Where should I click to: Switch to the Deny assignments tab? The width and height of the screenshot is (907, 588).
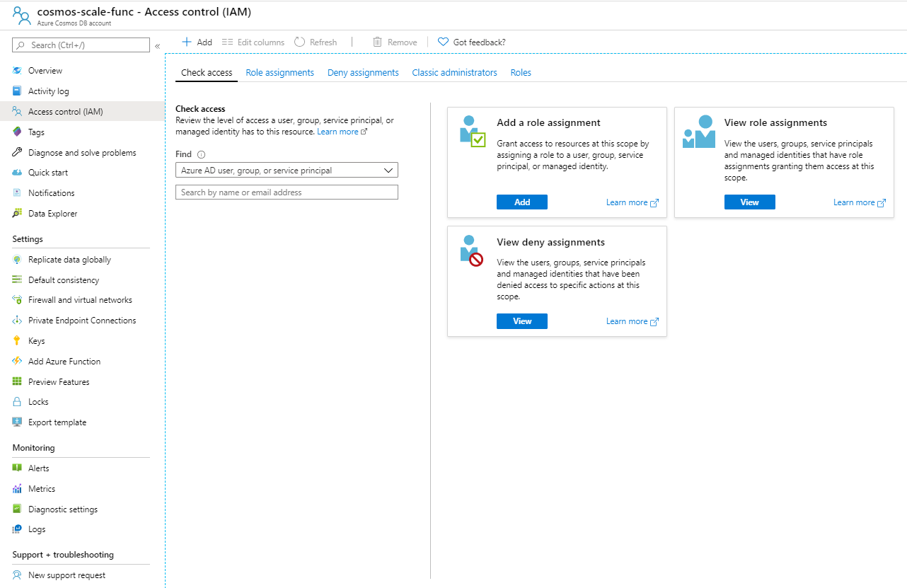coord(363,73)
